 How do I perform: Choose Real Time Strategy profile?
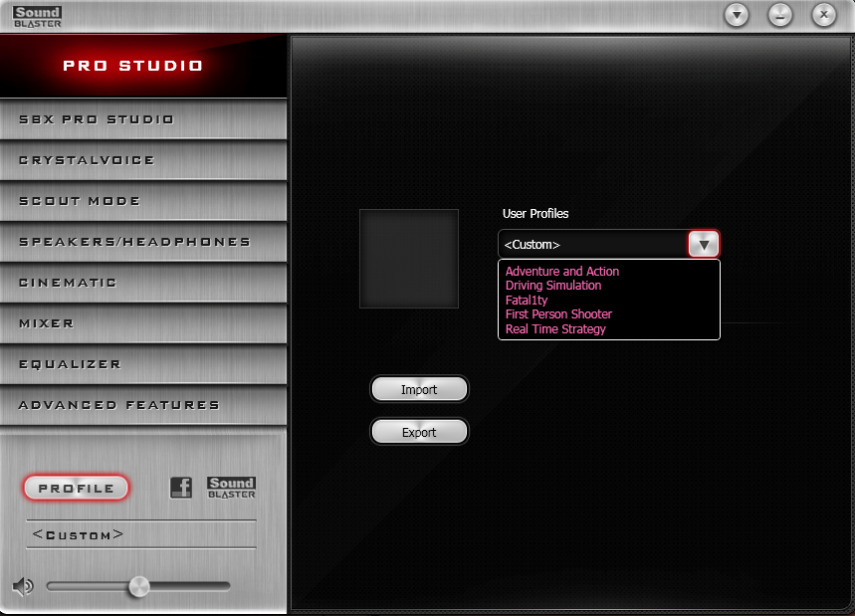pyautogui.click(x=555, y=329)
